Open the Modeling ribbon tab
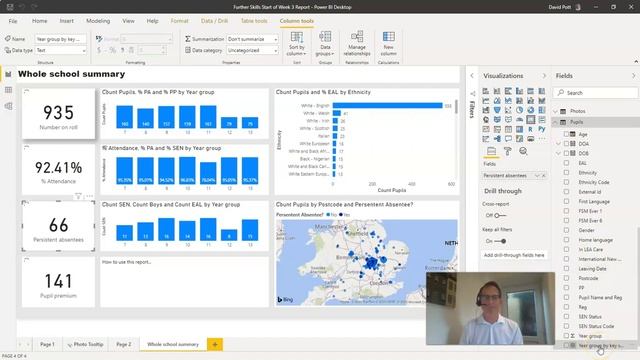This screenshot has height=360, width=640. [98, 21]
